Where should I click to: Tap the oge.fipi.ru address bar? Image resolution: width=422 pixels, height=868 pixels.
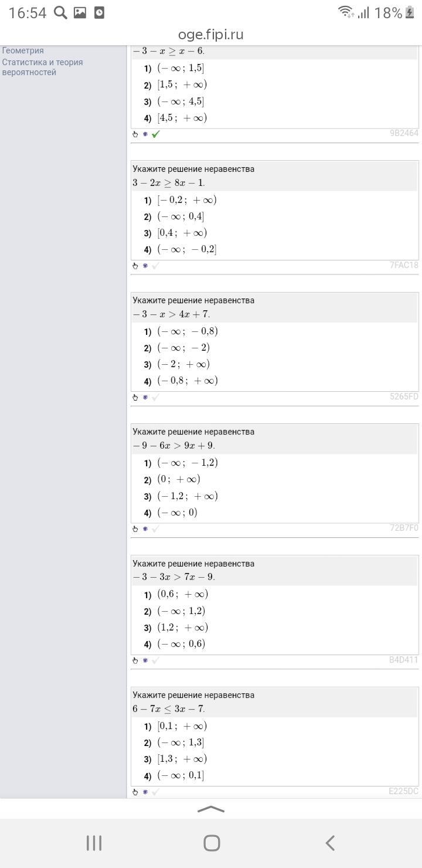[211, 35]
